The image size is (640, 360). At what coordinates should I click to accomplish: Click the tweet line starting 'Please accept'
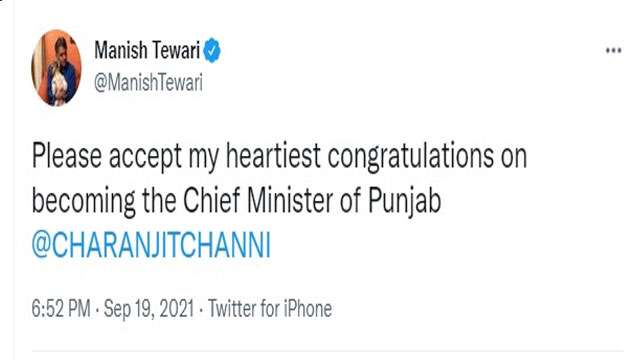click(x=280, y=157)
